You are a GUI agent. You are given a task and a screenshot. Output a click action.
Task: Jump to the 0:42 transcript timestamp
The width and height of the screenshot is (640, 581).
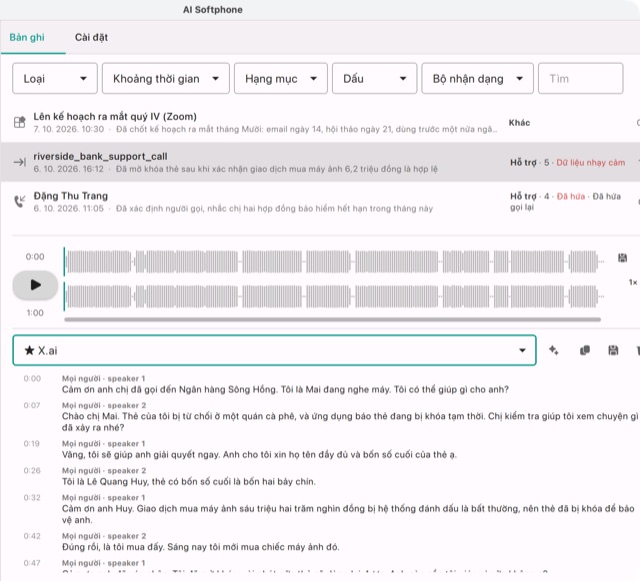pos(32,536)
